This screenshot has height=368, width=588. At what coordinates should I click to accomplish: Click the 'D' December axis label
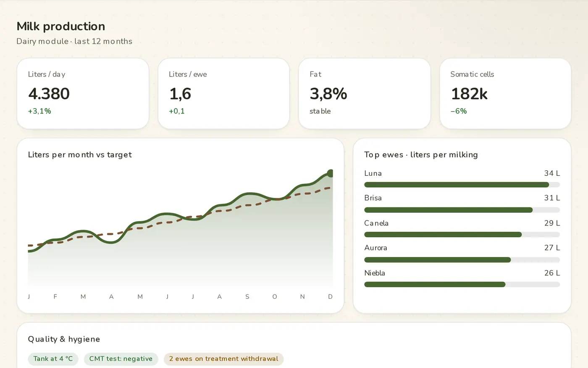pos(330,297)
